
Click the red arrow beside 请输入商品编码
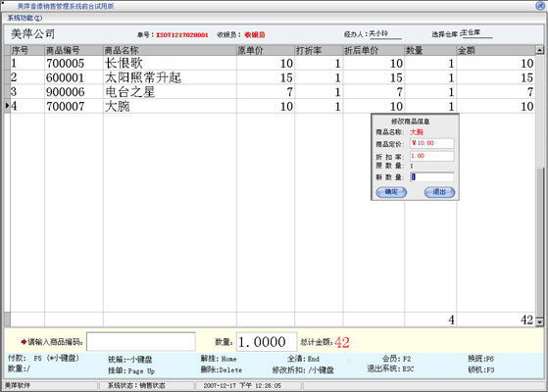(24, 342)
